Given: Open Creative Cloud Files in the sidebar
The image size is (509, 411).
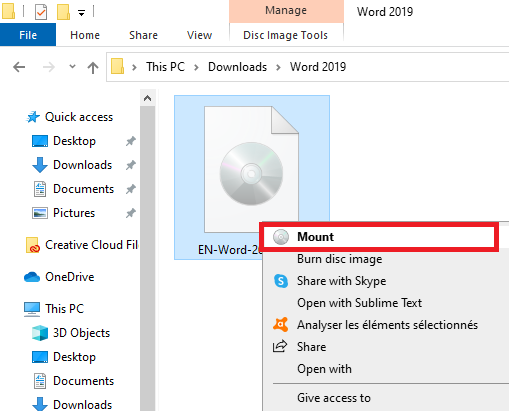Looking at the screenshot, I should tap(91, 245).
